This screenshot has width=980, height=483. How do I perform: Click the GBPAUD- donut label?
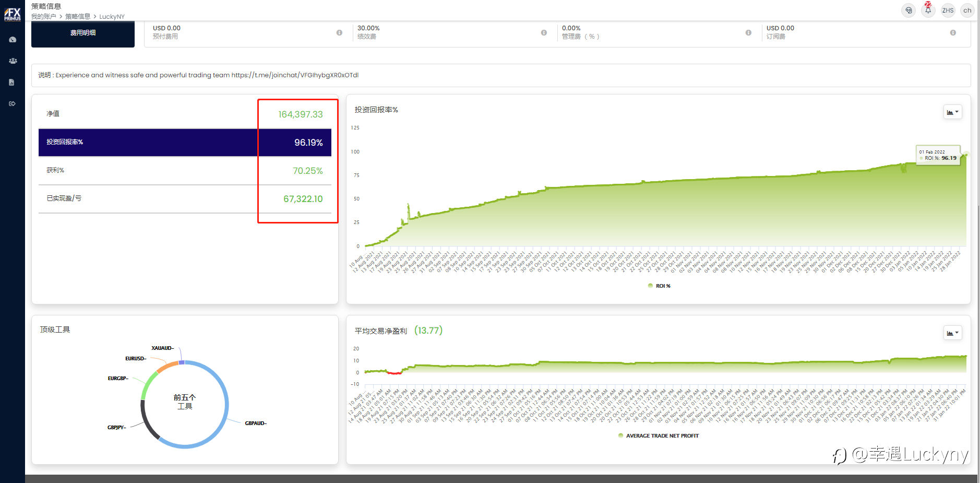(x=256, y=423)
